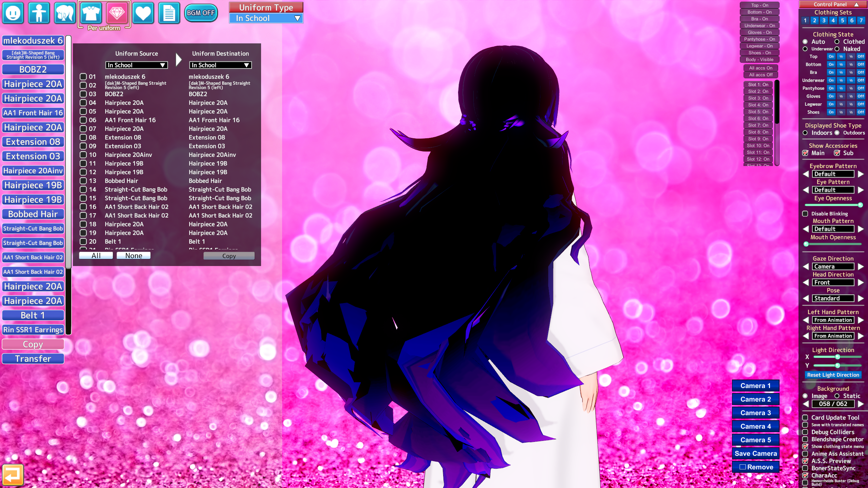The image size is (868, 488).
Task: Go to next Right Hand Pattern
Action: 861,336
